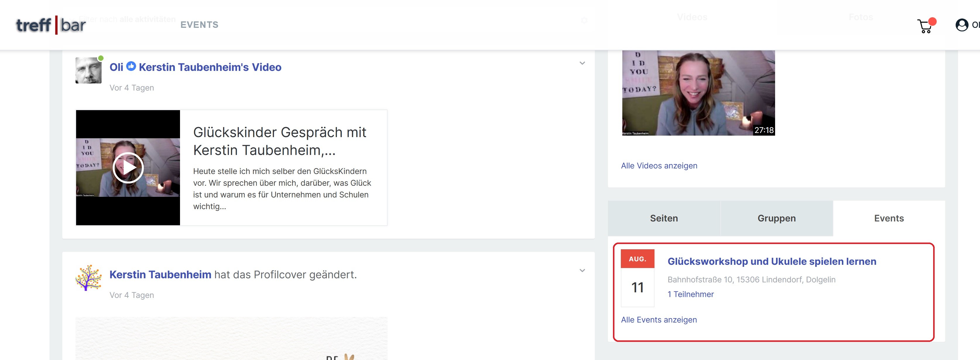Screen dimensions: 980x360
Task: Open Alle Events anzeigen link
Action: tap(659, 320)
